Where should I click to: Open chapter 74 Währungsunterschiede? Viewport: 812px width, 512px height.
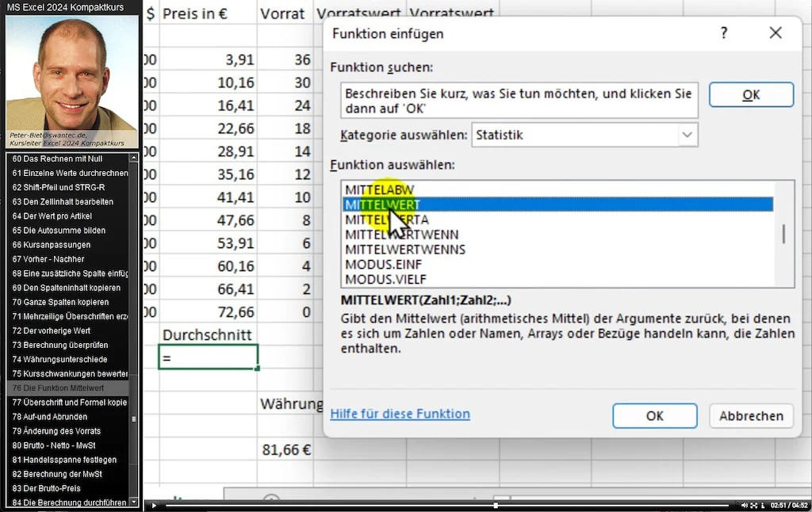[x=67, y=359]
